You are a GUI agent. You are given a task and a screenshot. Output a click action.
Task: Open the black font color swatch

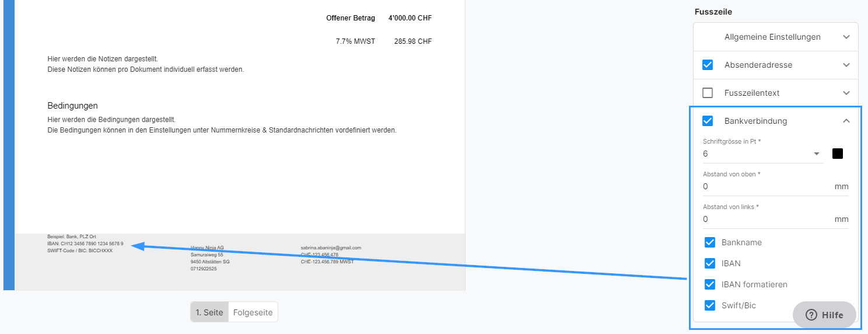pos(838,154)
